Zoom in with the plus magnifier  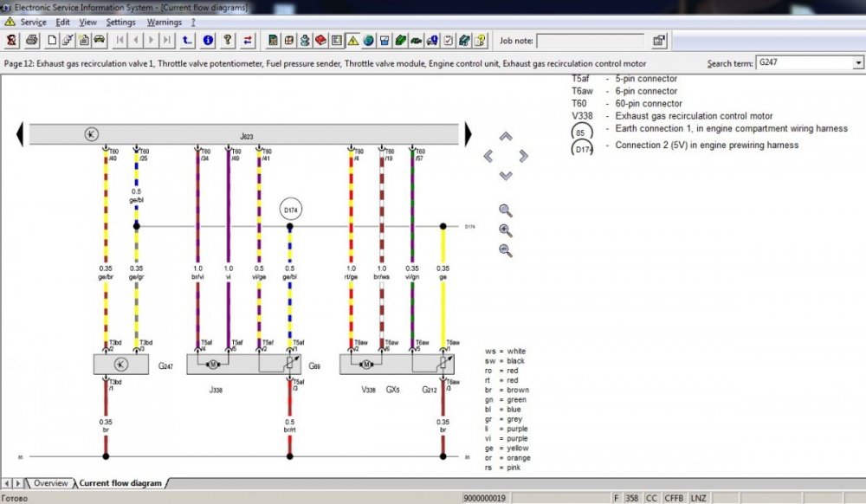[x=506, y=230]
